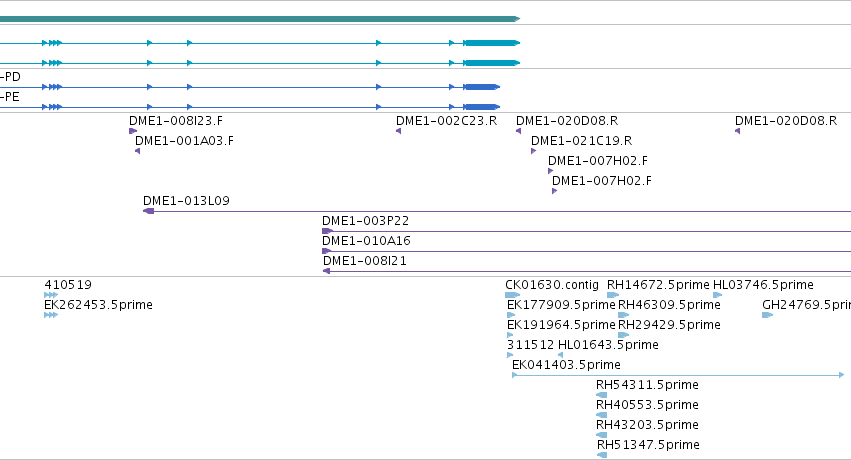The width and height of the screenshot is (851, 460).
Task: Open the DME1-010A16 clone label
Action: click(366, 241)
